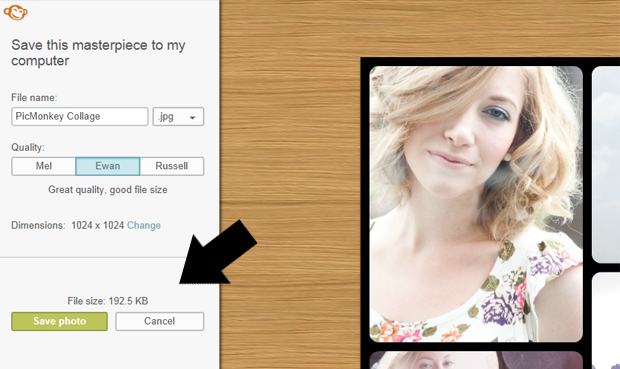Click the 'Save this masterpiece' heading
The width and height of the screenshot is (620, 369).
pos(98,53)
